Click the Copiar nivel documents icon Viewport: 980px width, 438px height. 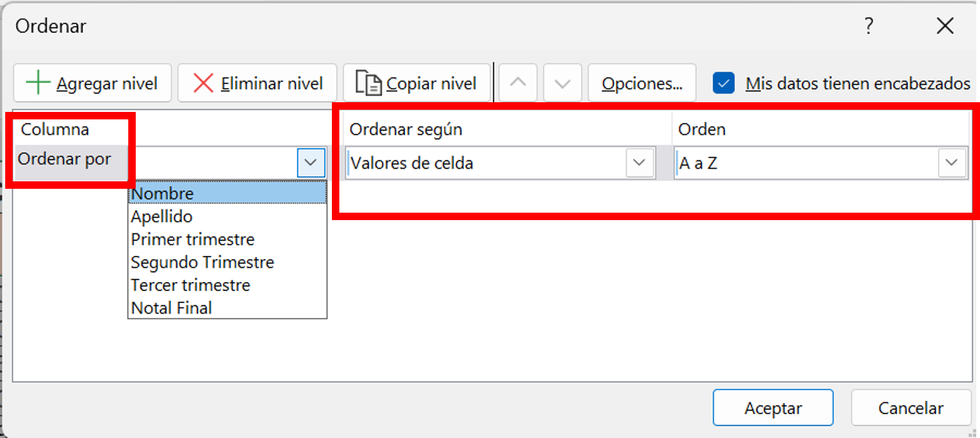[368, 83]
